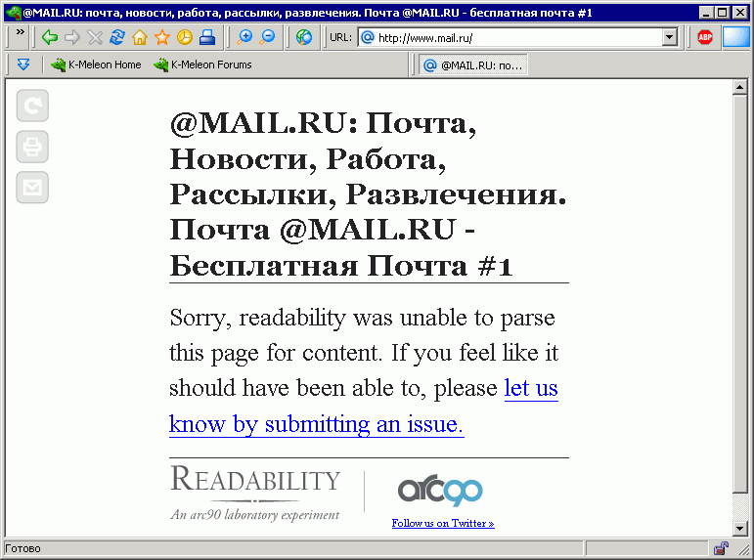Image resolution: width=754 pixels, height=560 pixels.
Task: Click the arc90 logo
Action: pyautogui.click(x=440, y=492)
